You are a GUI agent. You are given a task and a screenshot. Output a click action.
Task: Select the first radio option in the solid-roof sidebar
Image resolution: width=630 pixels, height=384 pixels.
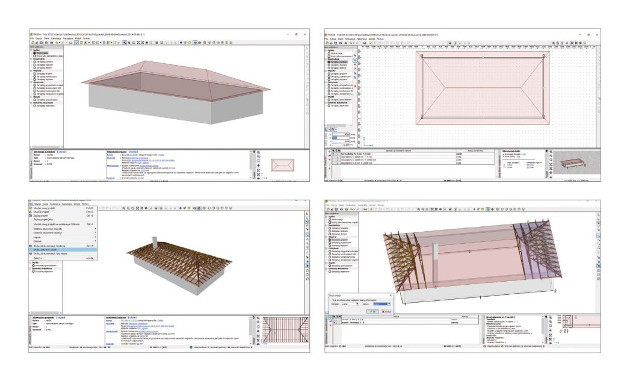pyautogui.click(x=35, y=53)
